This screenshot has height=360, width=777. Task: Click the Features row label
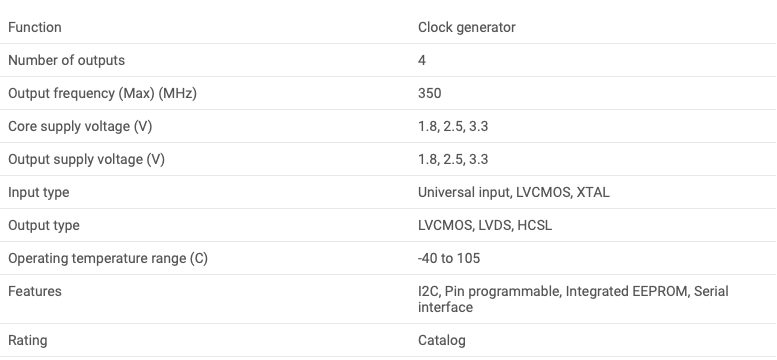(35, 291)
